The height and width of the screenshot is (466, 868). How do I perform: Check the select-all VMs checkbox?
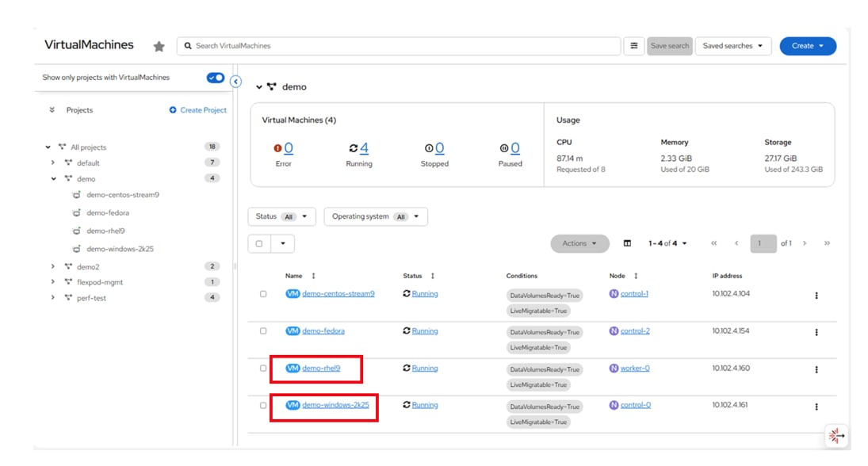[x=259, y=243]
